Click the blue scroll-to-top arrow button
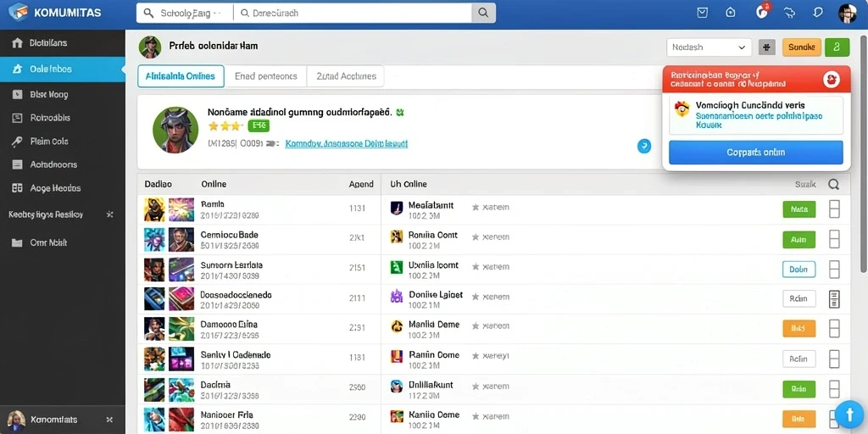The height and width of the screenshot is (434, 868). click(848, 414)
